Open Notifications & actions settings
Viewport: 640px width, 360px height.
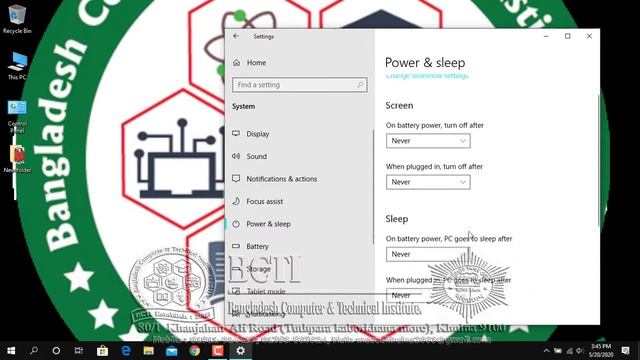(x=282, y=179)
